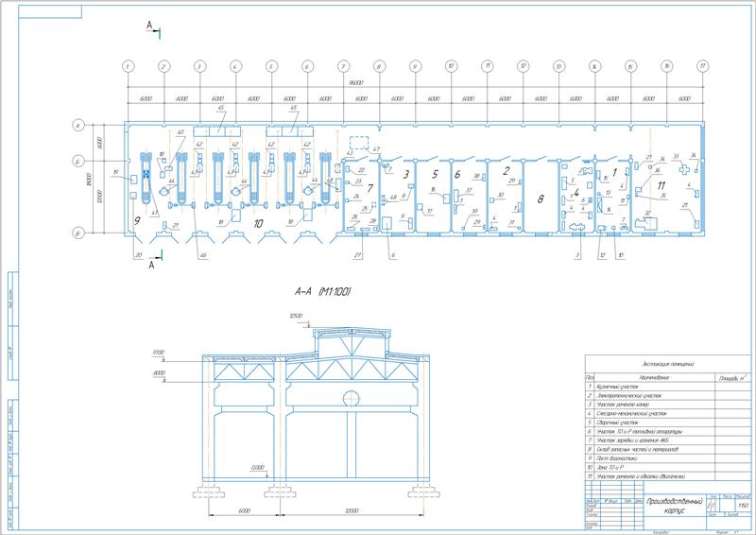The height and width of the screenshot is (535, 756).
Task: Select table row Кузнечный участок
Action: point(668,387)
